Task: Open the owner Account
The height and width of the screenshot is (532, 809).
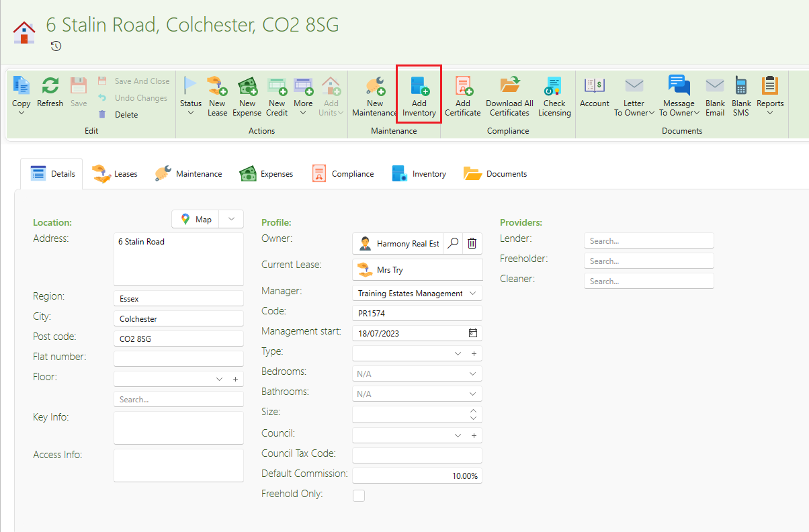Action: (595, 92)
